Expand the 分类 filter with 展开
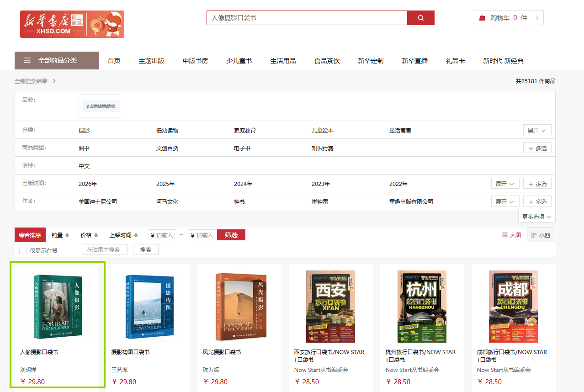This screenshot has width=584, height=392. click(537, 130)
